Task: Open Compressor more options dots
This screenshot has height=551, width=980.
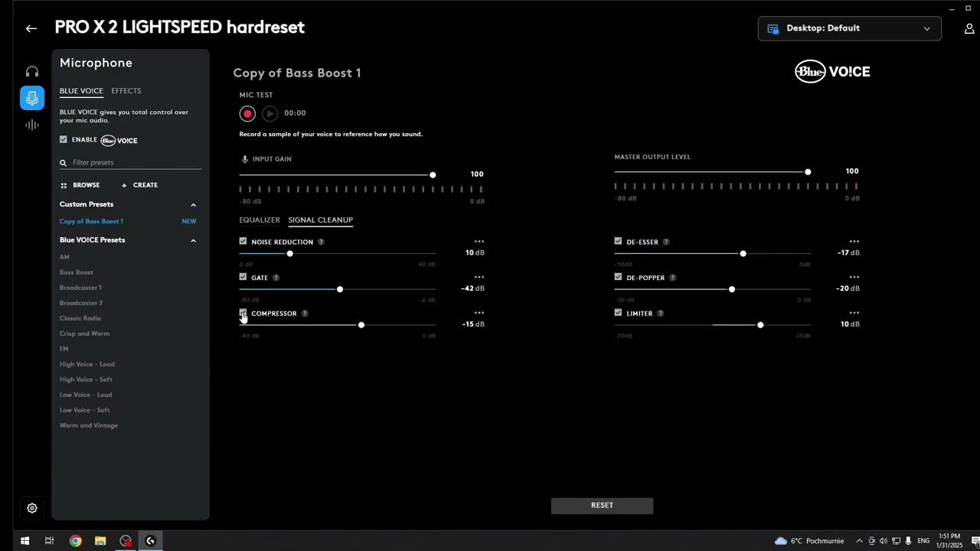Action: (479, 312)
